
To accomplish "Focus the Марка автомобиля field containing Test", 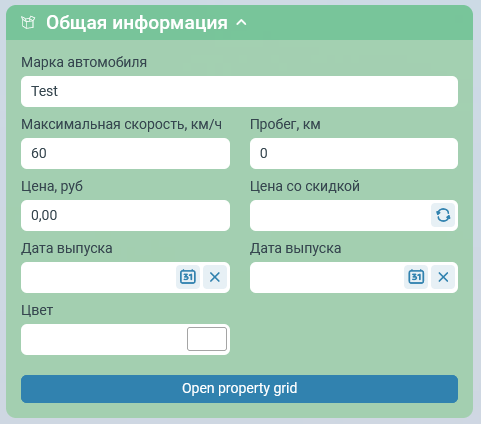I will [x=239, y=91].
